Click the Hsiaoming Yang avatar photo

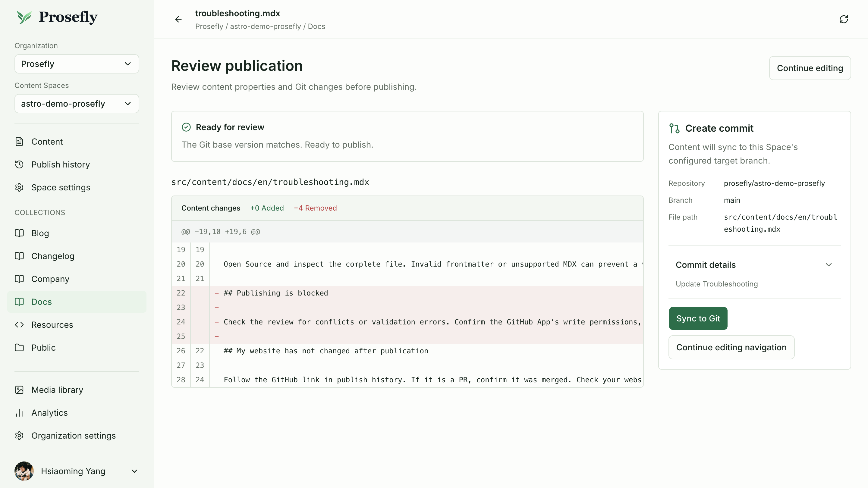click(24, 471)
